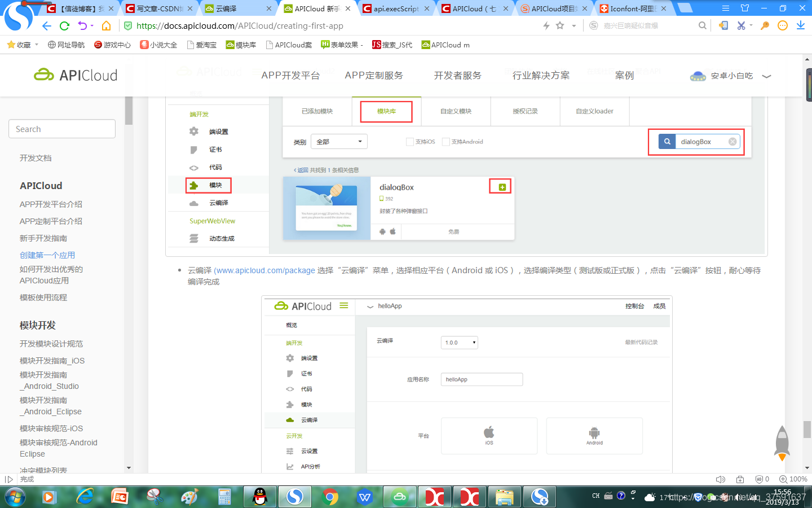Open the downloads arrow icon
The height and width of the screenshot is (508, 812).
pyautogui.click(x=801, y=26)
